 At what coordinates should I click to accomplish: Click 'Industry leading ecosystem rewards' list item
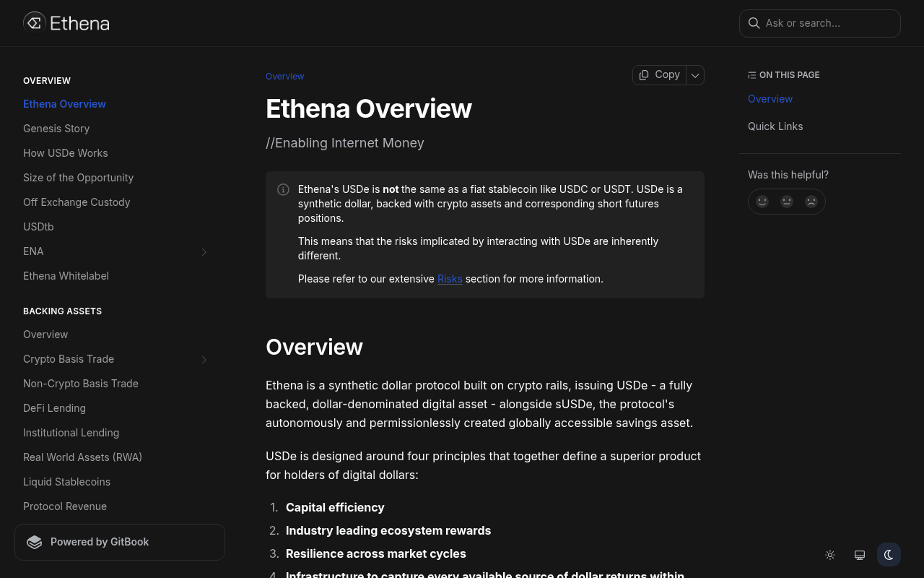[388, 530]
